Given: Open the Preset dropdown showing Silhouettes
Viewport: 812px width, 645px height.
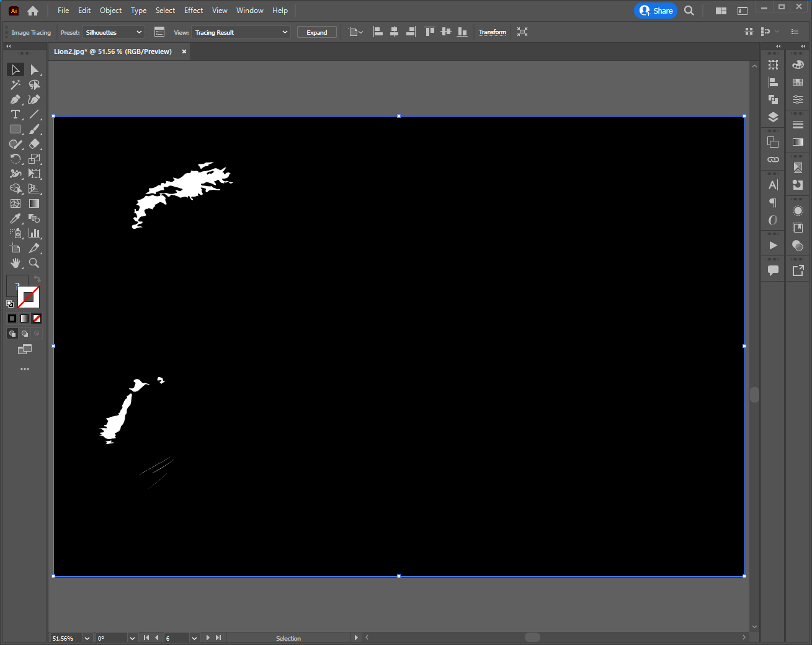Looking at the screenshot, I should click(x=114, y=32).
